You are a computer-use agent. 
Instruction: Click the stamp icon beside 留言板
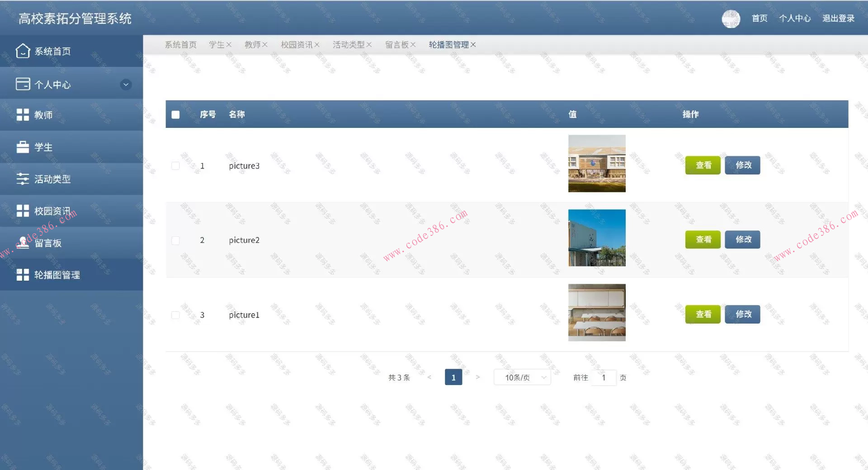(x=23, y=243)
